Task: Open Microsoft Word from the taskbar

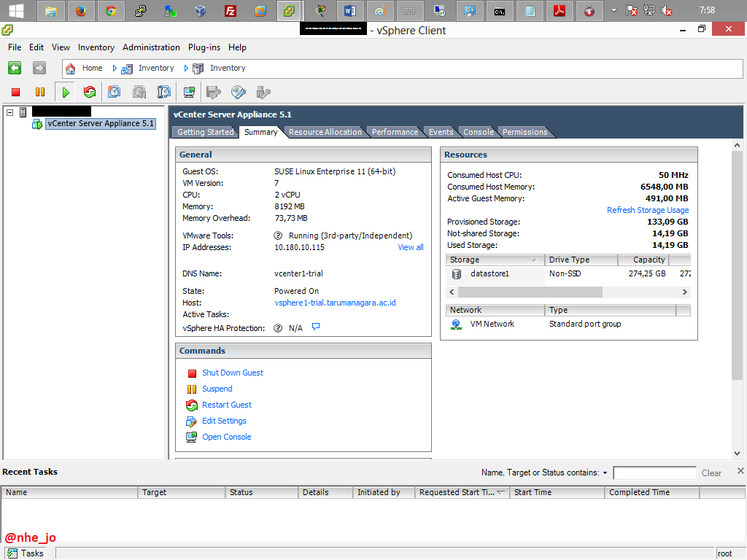Action: point(349,10)
